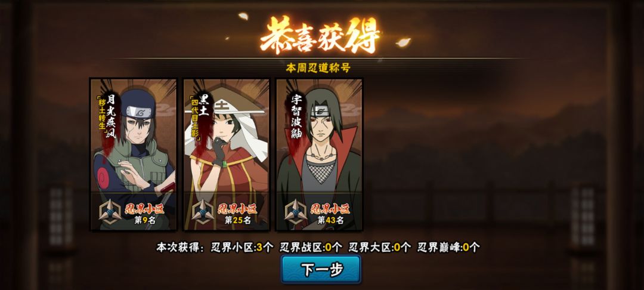Tap the 忍界小区:3个 summary count
This screenshot has height=290, width=644.
[x=242, y=247]
